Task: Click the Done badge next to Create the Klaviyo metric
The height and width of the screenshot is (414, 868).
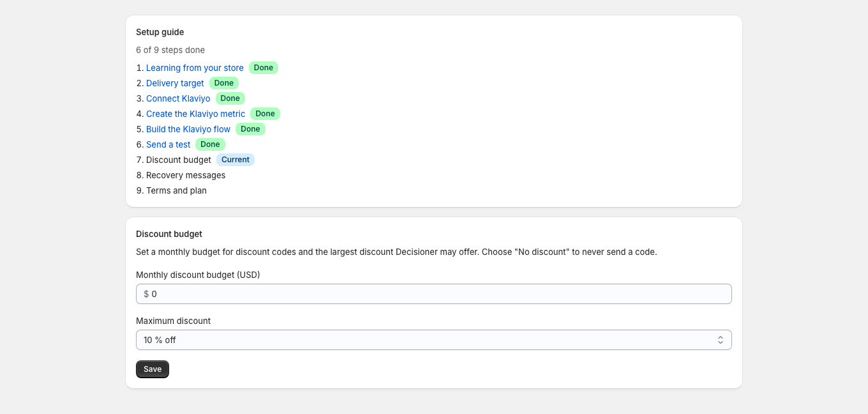Action: [x=266, y=114]
